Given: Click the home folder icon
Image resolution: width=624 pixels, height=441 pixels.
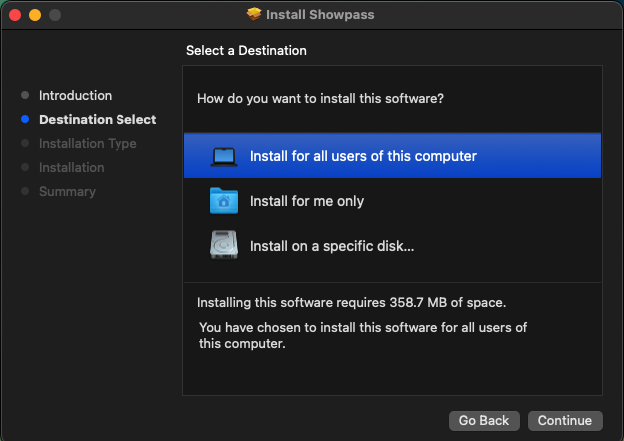Looking at the screenshot, I should [224, 201].
